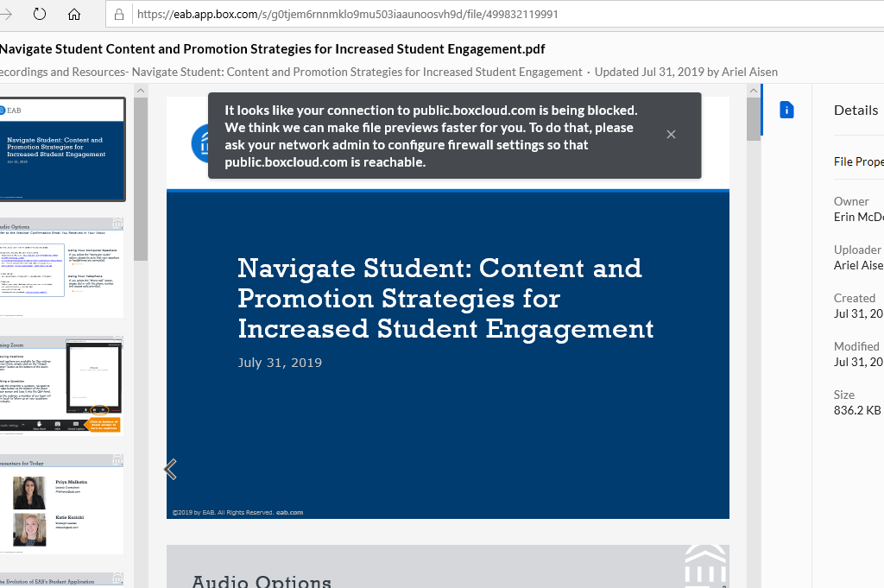Click the Updated Jul 31, 2019 by Ariel Aisen text
This screenshot has width=884, height=588.
[x=686, y=73]
